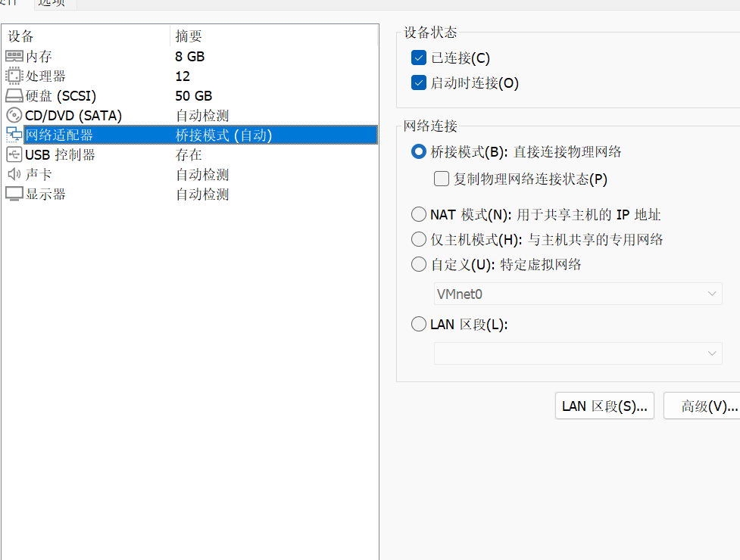Image resolution: width=740 pixels, height=560 pixels.
Task: Select the 仅主机模式(H) radio button
Action: (x=419, y=239)
